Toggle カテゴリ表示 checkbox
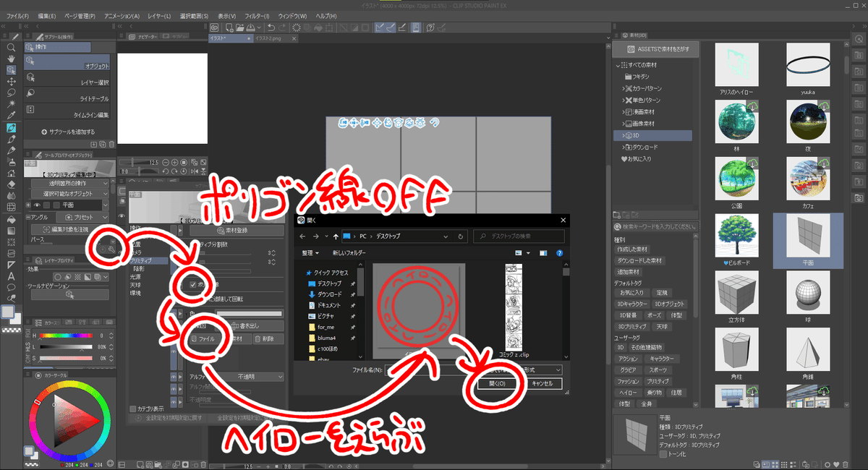868x470 pixels. pos(132,409)
